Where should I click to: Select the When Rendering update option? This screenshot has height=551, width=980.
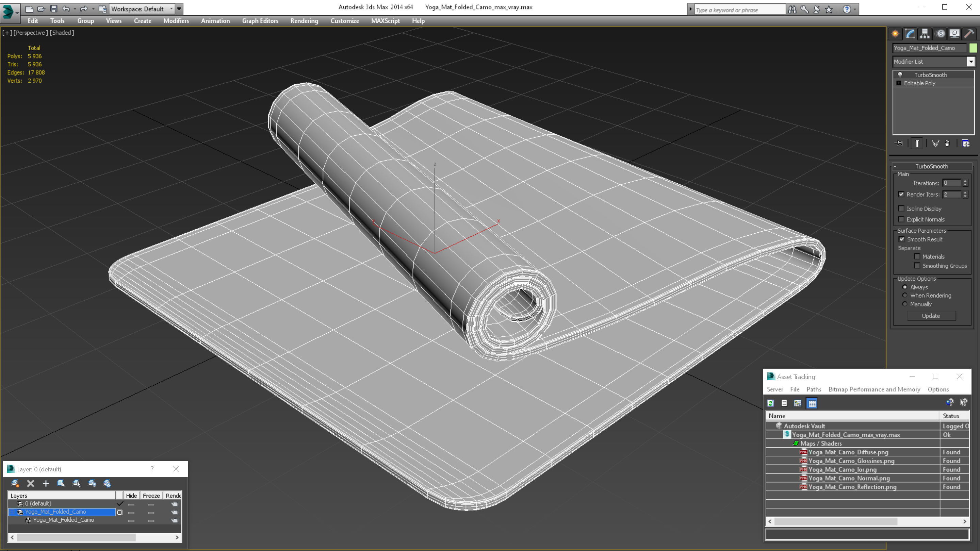(905, 296)
